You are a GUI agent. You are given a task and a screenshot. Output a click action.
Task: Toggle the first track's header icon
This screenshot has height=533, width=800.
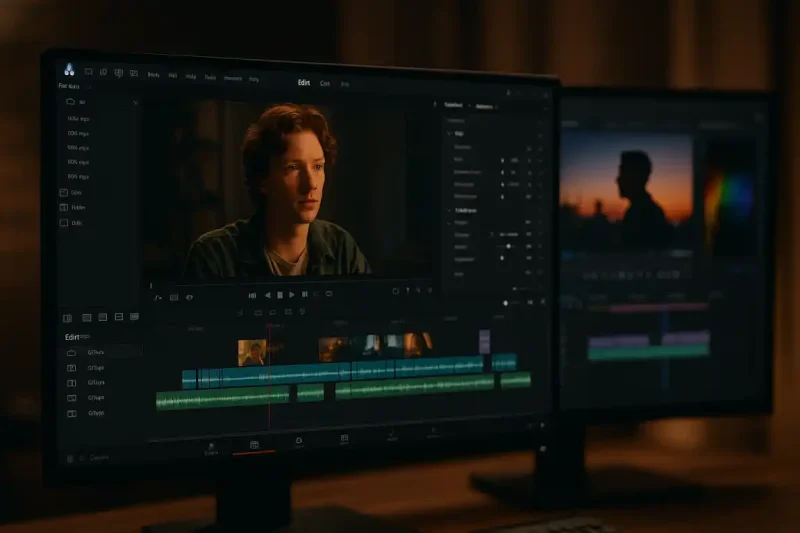click(x=71, y=353)
